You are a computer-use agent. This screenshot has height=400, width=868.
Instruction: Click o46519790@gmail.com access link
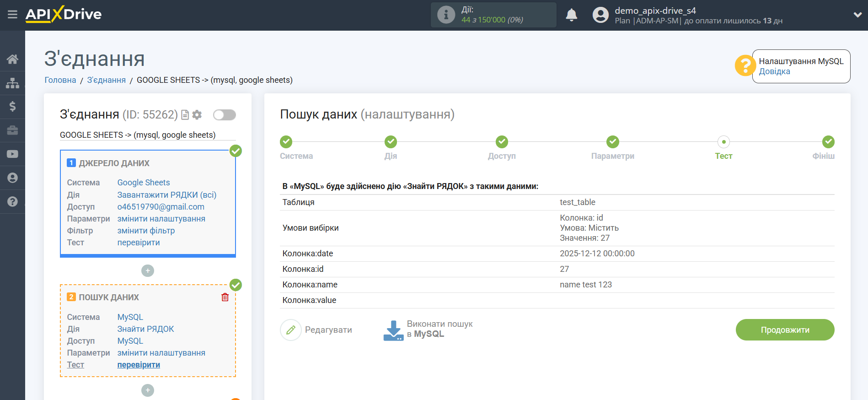coord(161,207)
